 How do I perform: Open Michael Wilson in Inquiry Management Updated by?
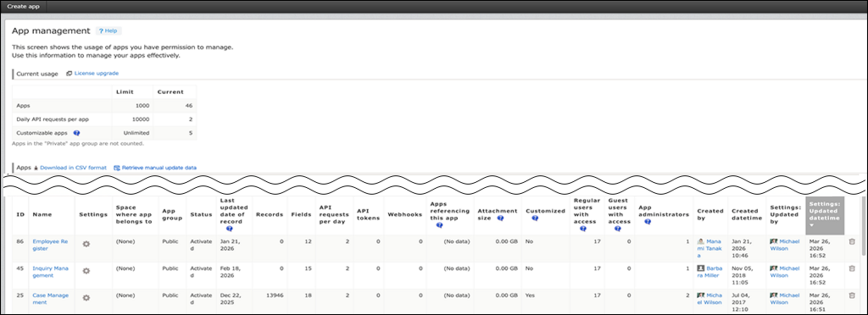(786, 271)
